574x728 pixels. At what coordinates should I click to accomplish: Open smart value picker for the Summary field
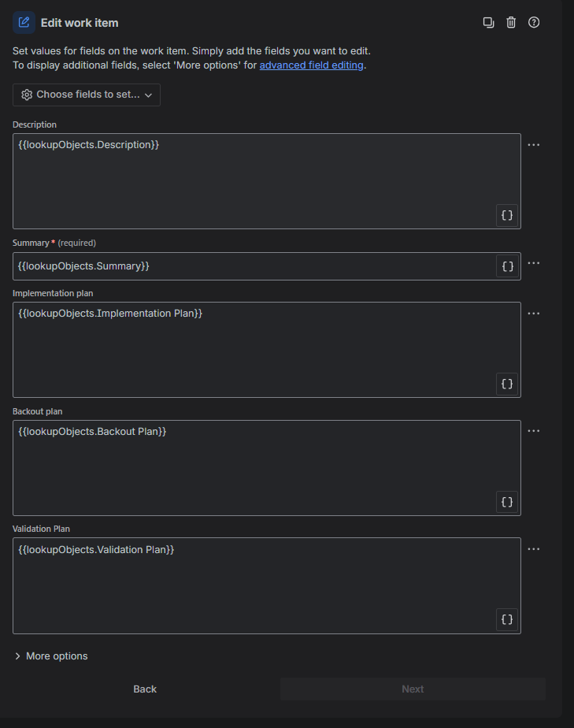[506, 266]
